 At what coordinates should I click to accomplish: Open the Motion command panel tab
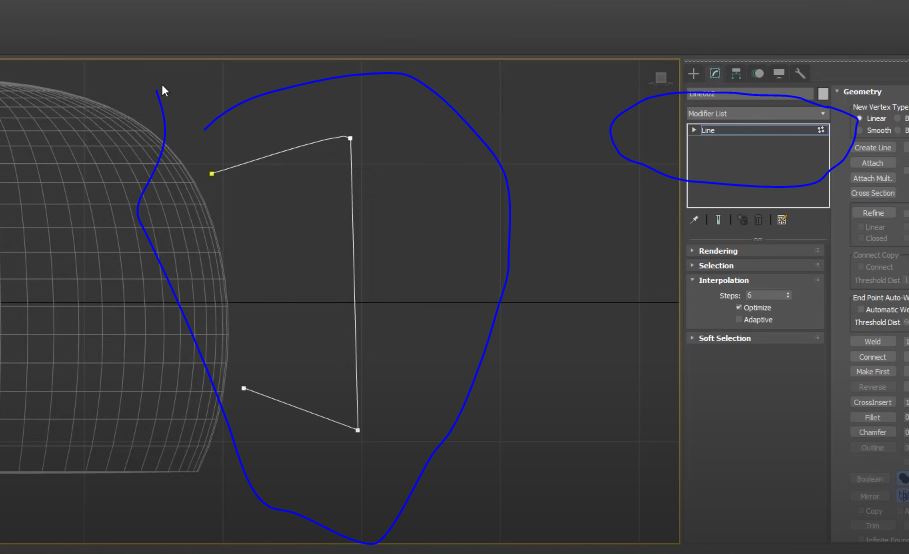(x=758, y=74)
